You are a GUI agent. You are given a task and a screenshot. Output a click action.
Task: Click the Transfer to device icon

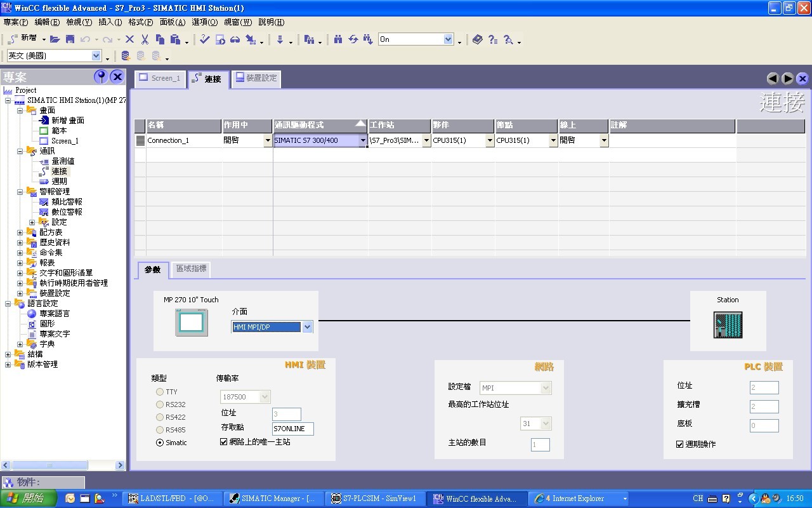coord(251,39)
